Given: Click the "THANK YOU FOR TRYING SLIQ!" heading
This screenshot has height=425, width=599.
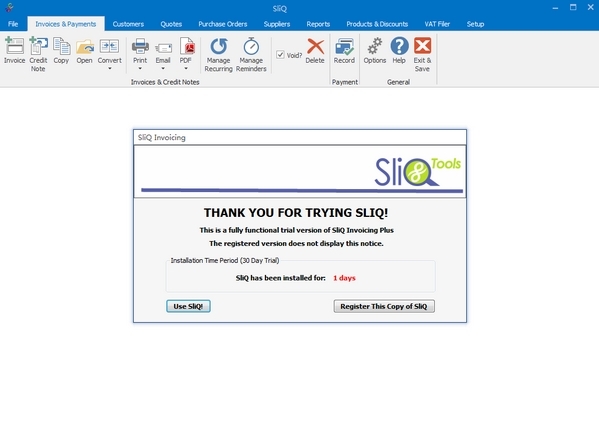Looking at the screenshot, I should pos(296,213).
